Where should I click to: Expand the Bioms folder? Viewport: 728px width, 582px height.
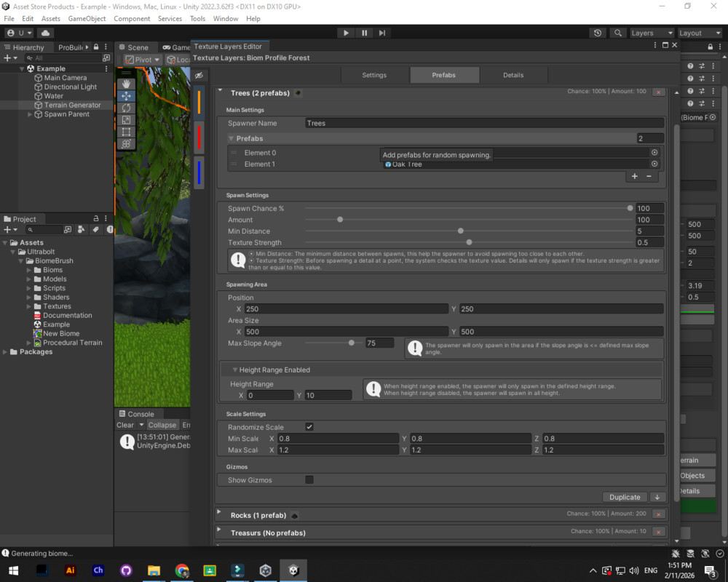tap(29, 270)
